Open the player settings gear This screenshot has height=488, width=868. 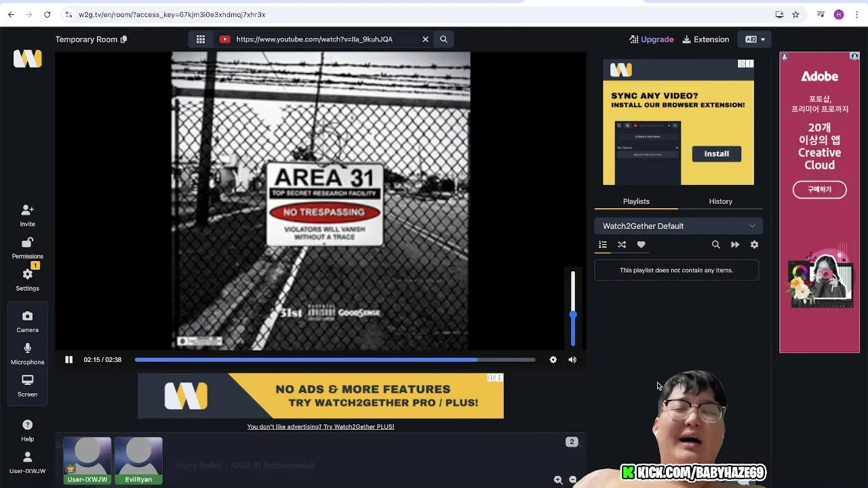pos(553,360)
